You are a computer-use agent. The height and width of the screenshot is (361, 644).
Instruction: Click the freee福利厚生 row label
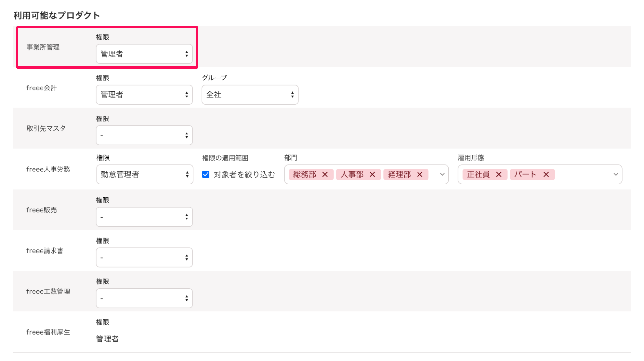[48, 332]
